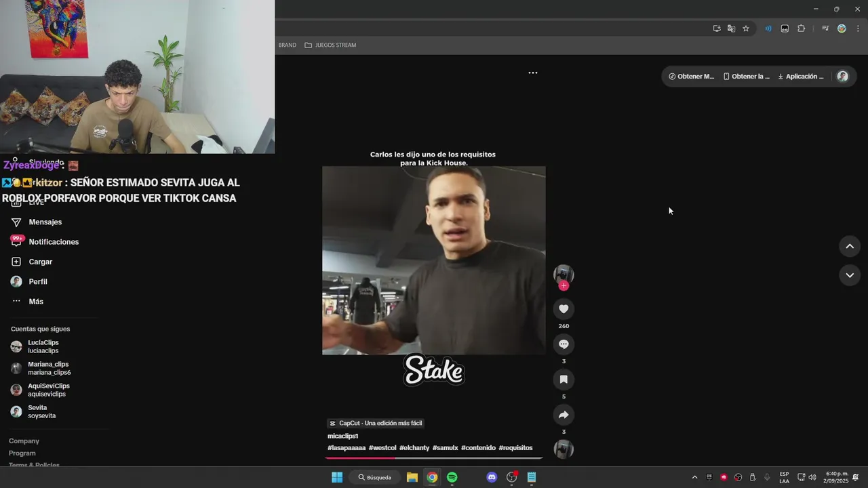Screen dimensions: 868x488
Task: Click the install app icon in address bar
Action: point(717,28)
